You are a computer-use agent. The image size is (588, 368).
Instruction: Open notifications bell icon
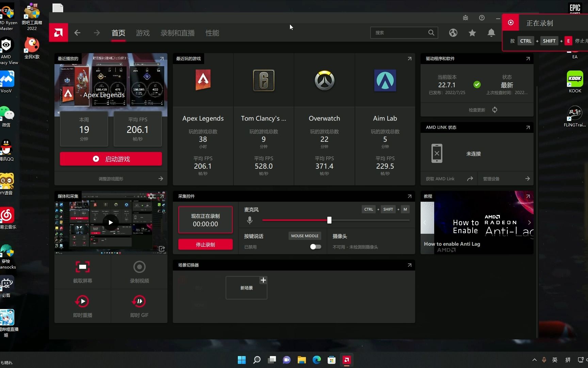491,33
